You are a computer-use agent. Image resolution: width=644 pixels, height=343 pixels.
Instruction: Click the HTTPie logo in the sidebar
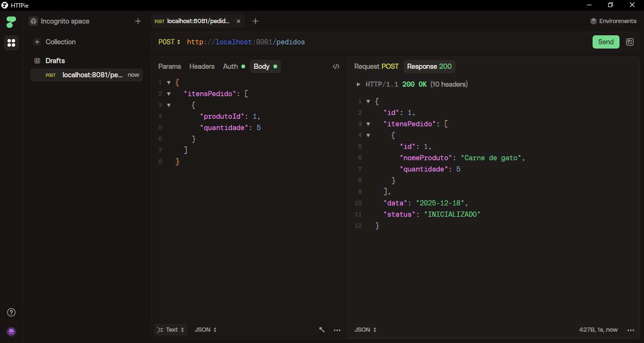coord(11,22)
